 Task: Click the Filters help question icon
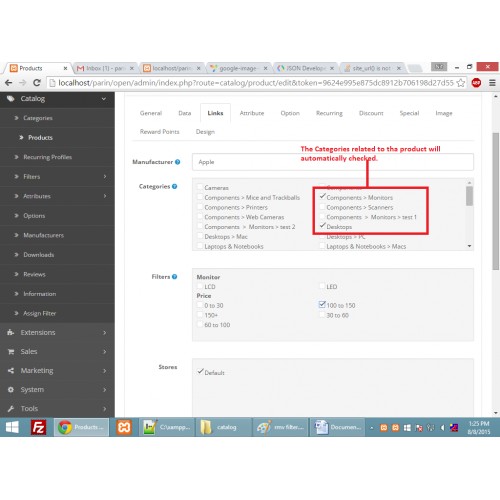pos(174,277)
